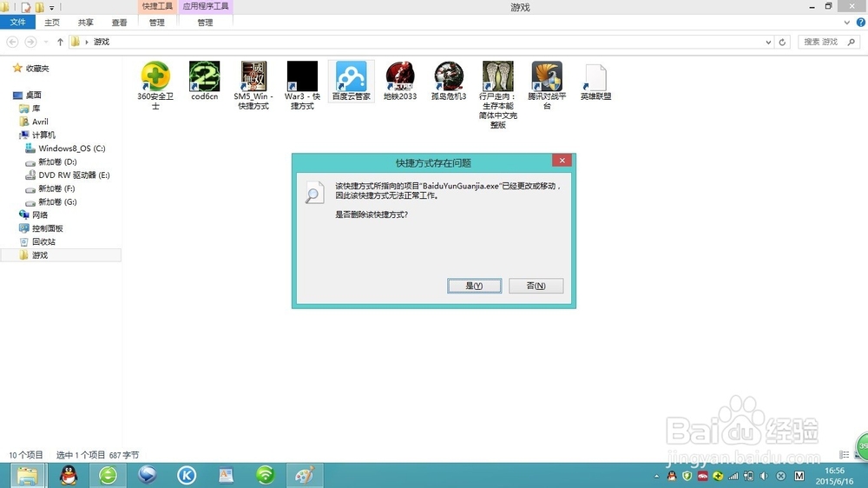This screenshot has height=488, width=868.
Task: Select 收藏夹 in the navigation pane
Action: point(37,69)
